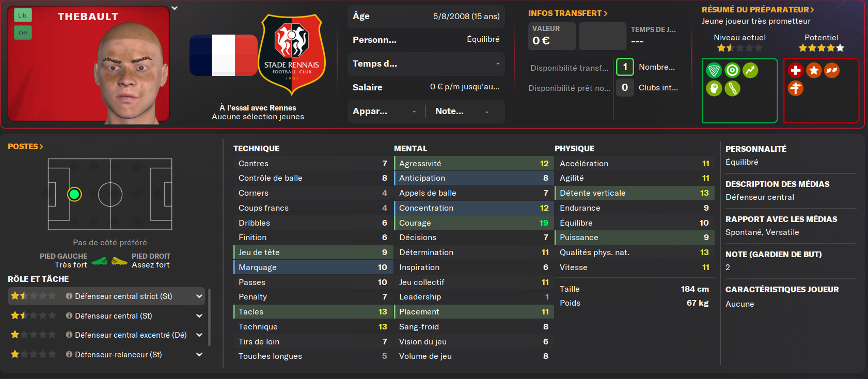
Task: Click the red medical cross weakness icon
Action: 796,70
